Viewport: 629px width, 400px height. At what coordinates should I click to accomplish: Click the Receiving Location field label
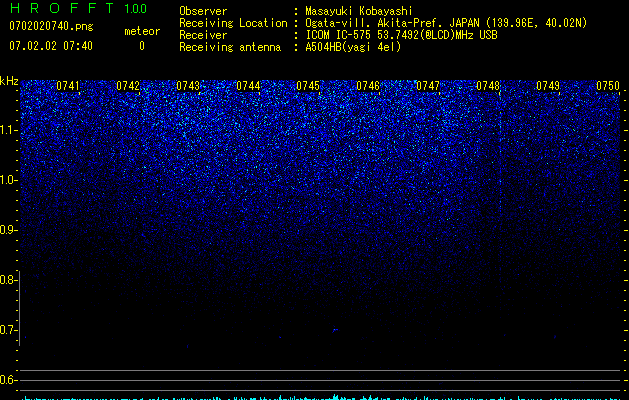tap(233, 23)
